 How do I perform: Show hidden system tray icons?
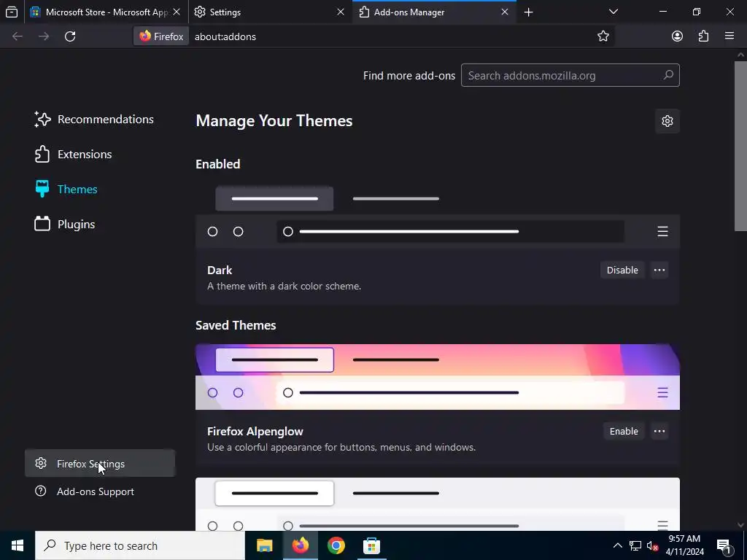tap(617, 545)
